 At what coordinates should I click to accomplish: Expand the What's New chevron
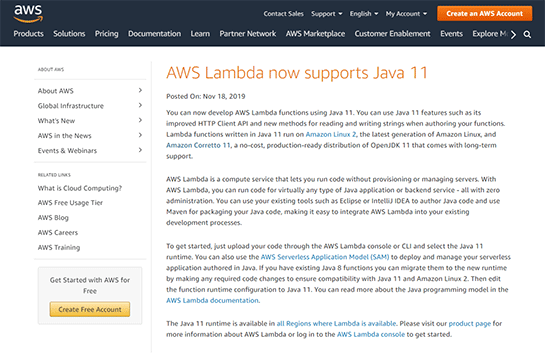pos(140,120)
